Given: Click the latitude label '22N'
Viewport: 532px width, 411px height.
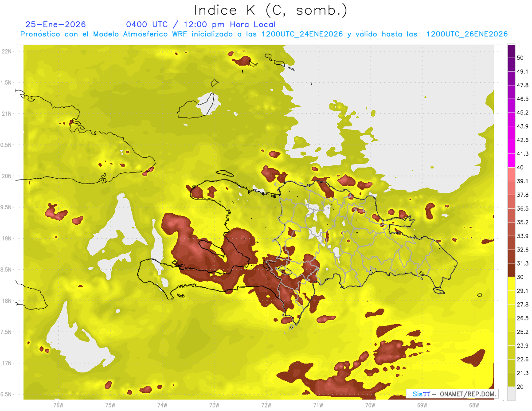Looking at the screenshot, I should 7,51.
